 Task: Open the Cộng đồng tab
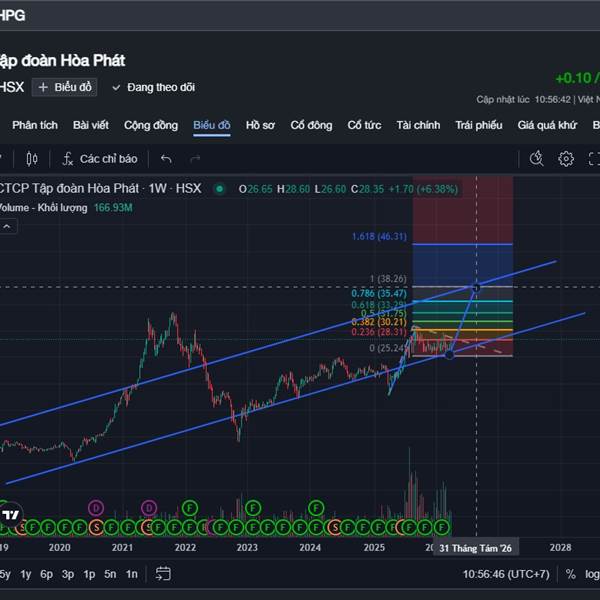(151, 125)
